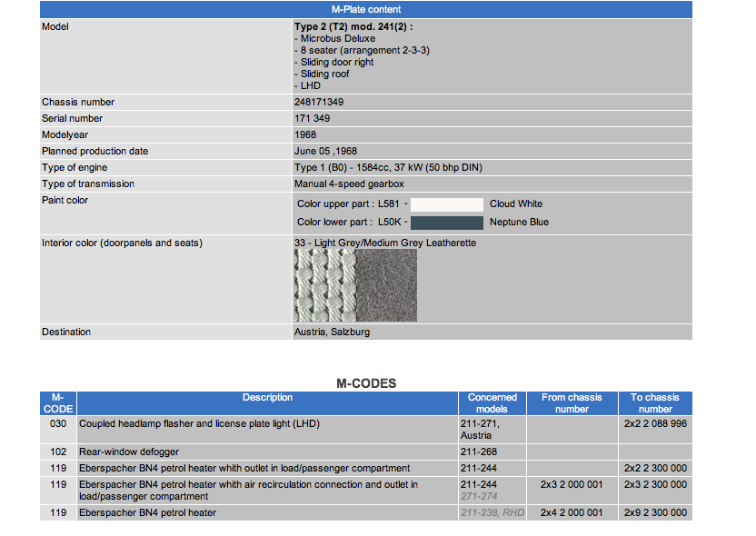756x536 pixels.
Task: Click the medium grey leatherette texture thumbnail
Action: coord(386,285)
